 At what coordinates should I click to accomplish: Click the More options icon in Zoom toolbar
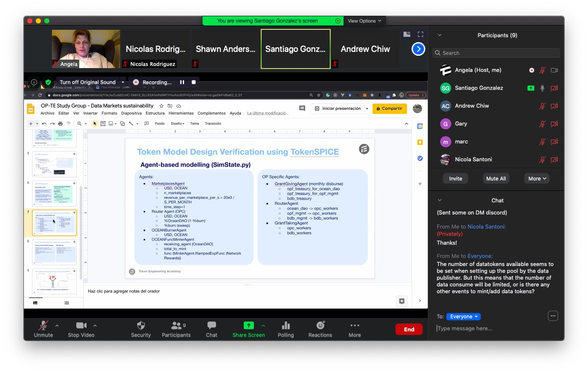pyautogui.click(x=355, y=326)
